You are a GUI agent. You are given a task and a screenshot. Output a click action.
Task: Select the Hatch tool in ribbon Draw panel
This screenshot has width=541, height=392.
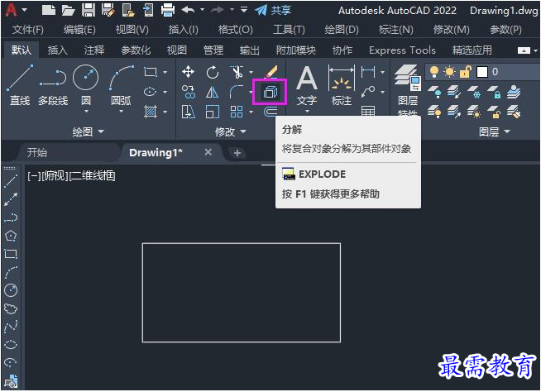click(150, 112)
